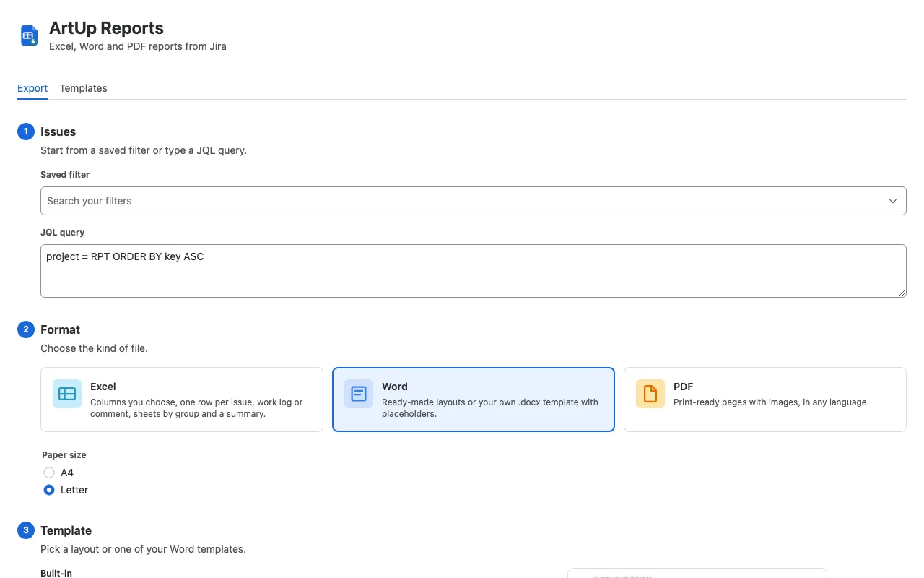Click the 'Built-in' label

[56, 574]
